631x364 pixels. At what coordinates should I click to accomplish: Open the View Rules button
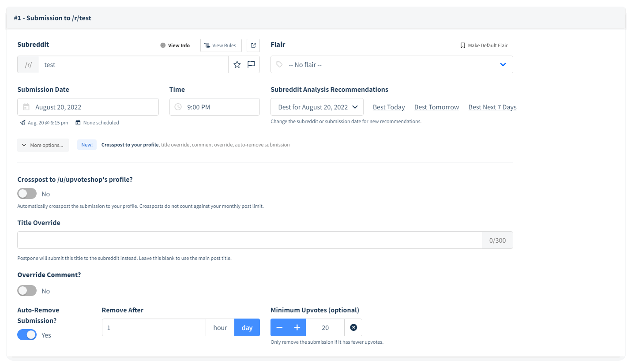[x=221, y=45]
